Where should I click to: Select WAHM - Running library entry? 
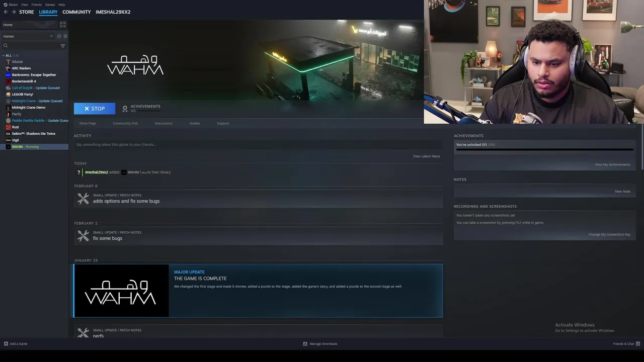point(34,146)
